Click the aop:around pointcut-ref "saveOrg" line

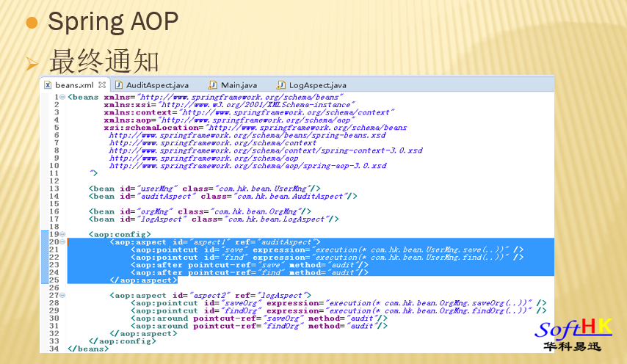259,318
